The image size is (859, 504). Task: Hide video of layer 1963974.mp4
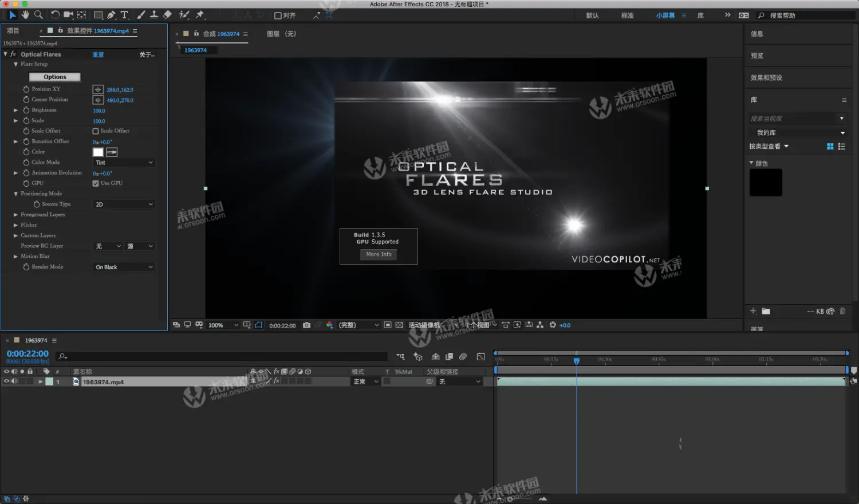[x=6, y=381]
